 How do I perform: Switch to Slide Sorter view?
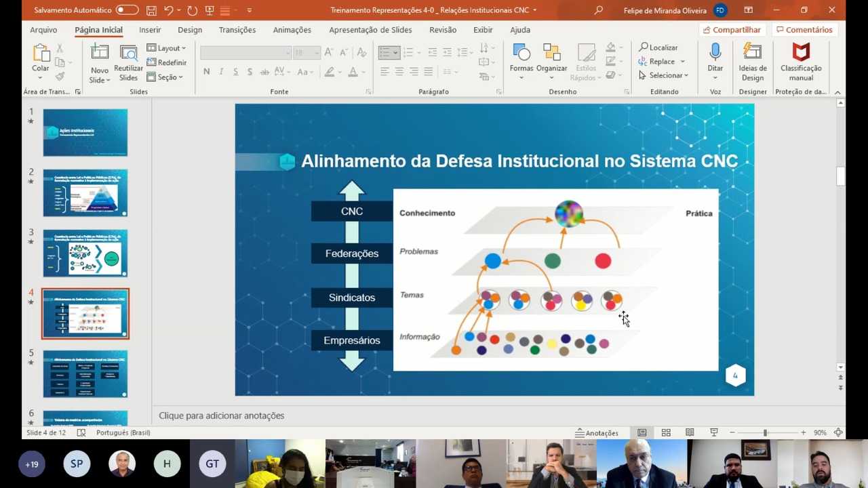point(666,432)
